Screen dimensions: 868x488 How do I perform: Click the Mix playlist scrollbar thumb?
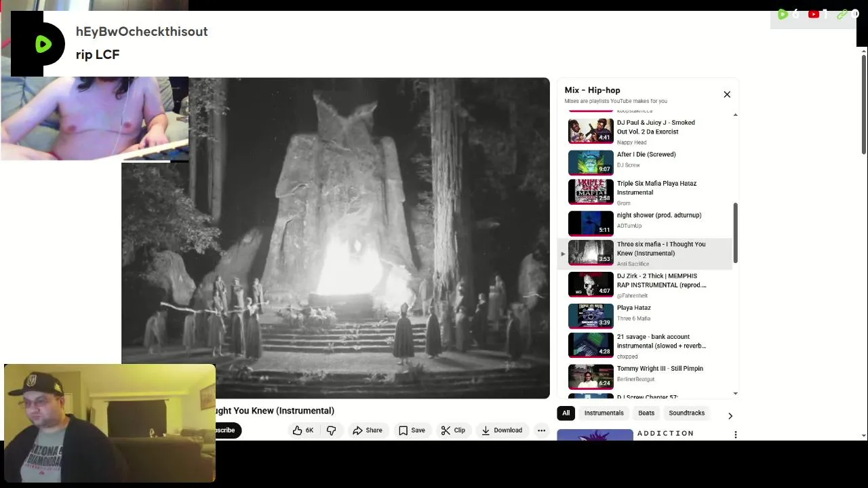click(735, 232)
